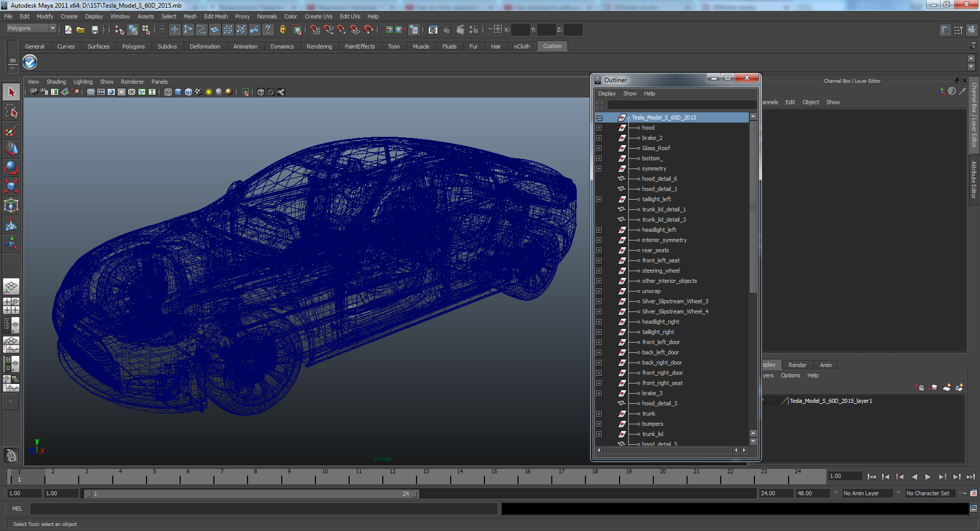Image resolution: width=980 pixels, height=531 pixels.
Task: Click the save scene disk icon
Action: pyautogui.click(x=94, y=30)
